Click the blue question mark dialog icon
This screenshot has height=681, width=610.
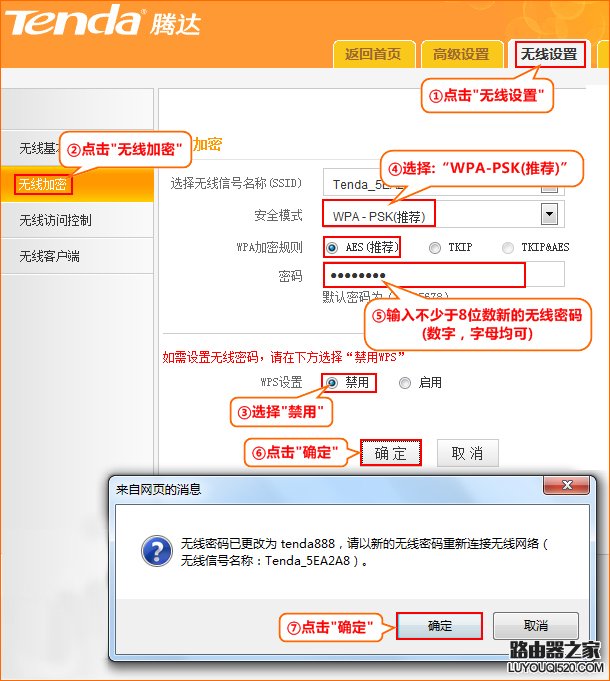[154, 551]
